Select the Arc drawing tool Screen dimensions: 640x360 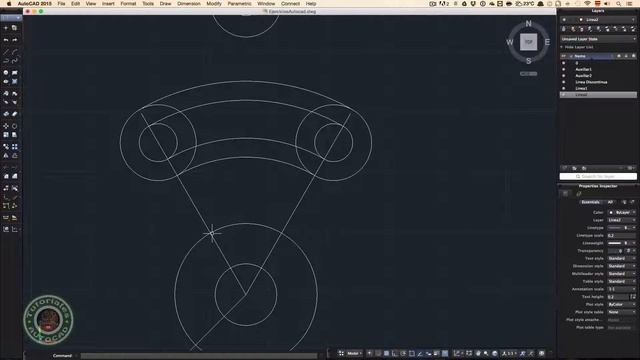coord(15,52)
